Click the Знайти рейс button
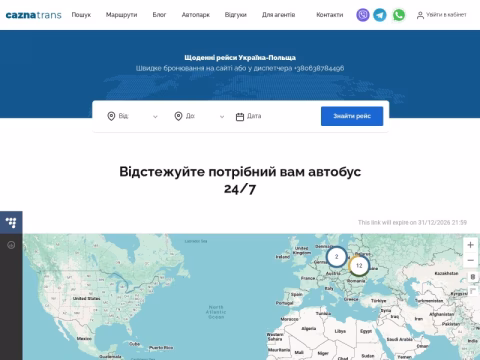The height and width of the screenshot is (360, 480). [352, 116]
